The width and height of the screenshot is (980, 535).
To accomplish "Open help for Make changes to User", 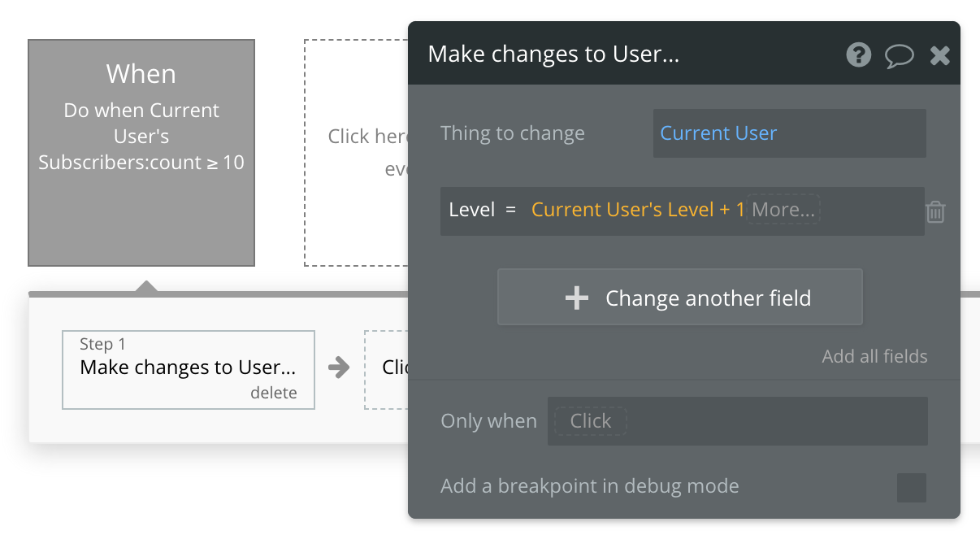I will 858,54.
